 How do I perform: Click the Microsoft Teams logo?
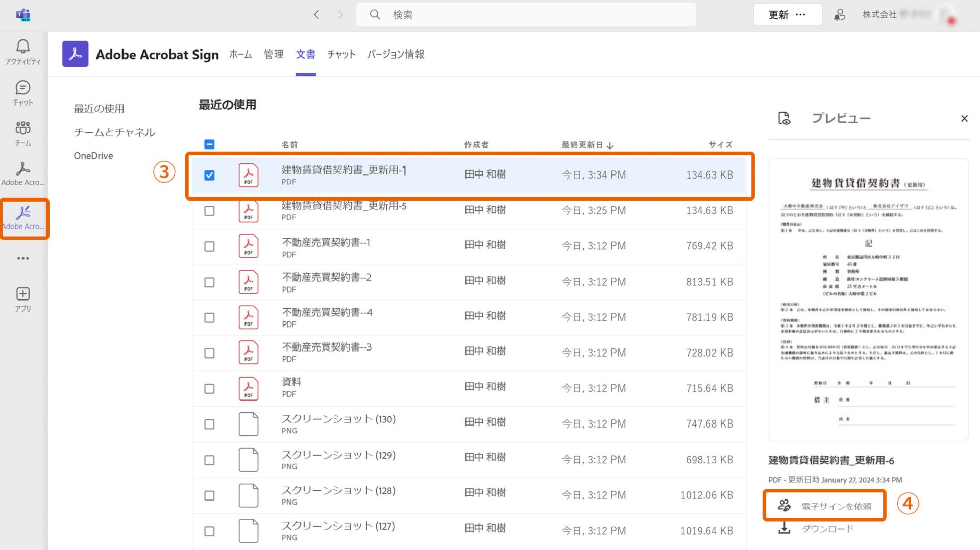[x=23, y=15]
